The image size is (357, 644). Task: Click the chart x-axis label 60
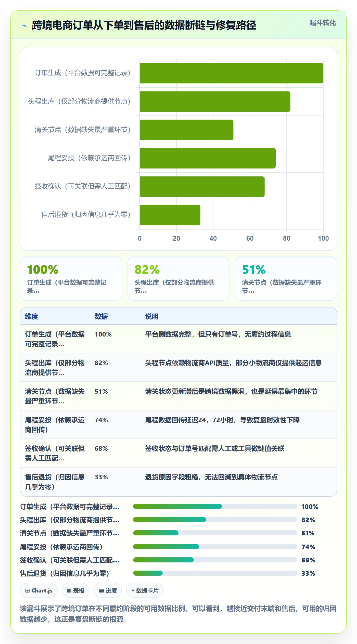pyautogui.click(x=250, y=238)
